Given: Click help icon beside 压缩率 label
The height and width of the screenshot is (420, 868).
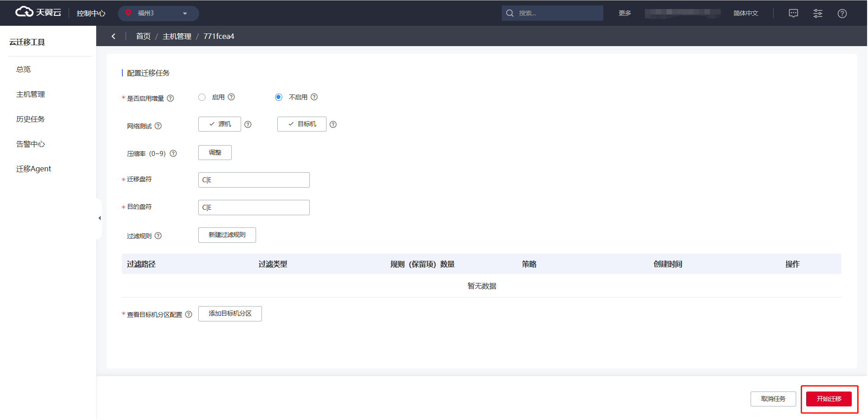Looking at the screenshot, I should pyautogui.click(x=173, y=153).
